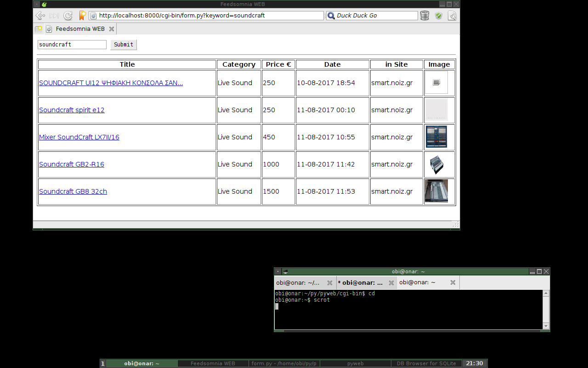Screen dimensions: 588x368
Task: Switch to pyweb in the taskbar
Action: (x=355, y=363)
